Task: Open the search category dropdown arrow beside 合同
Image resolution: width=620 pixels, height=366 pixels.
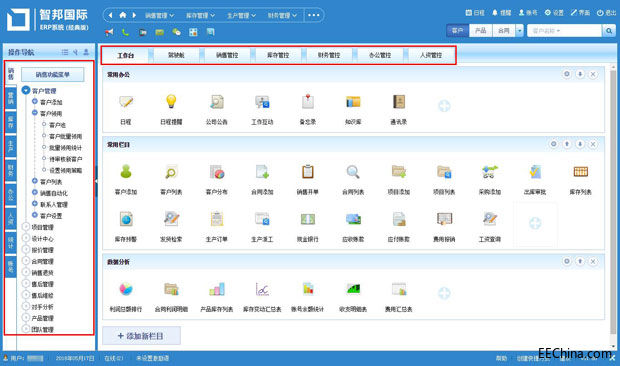Action: [520, 30]
